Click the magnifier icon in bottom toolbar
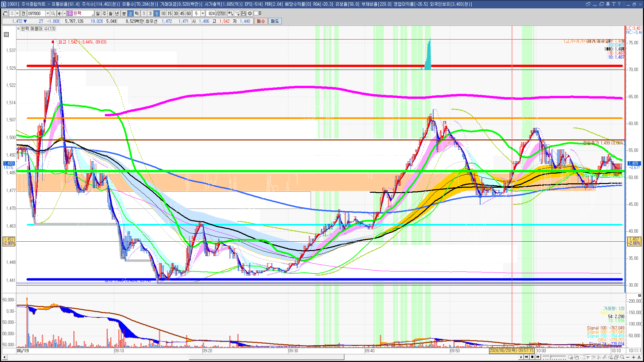The image size is (644, 362). point(622,357)
